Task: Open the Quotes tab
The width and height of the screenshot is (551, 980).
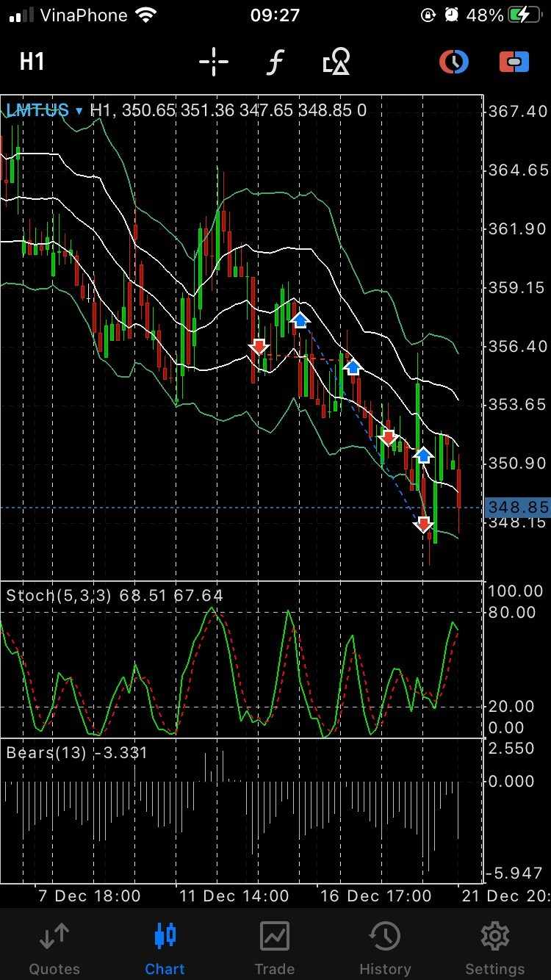Action: (54, 948)
